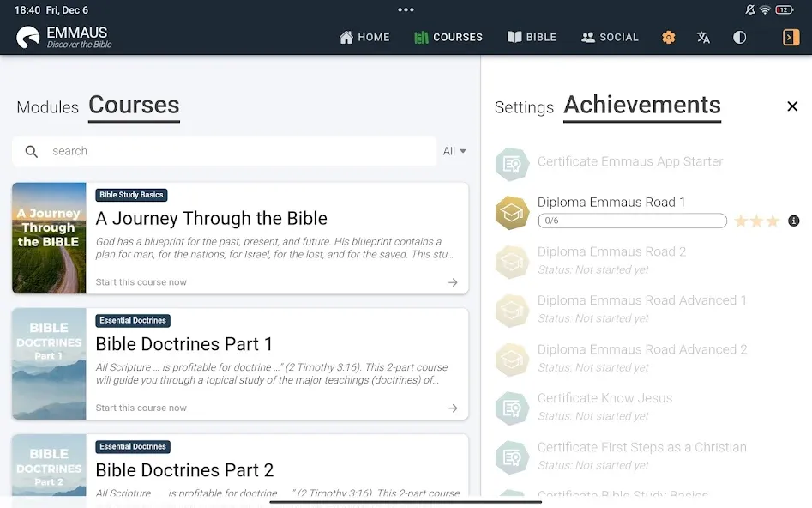Select Diploma Emmaus Road Advanced 2 label
Image resolution: width=812 pixels, height=508 pixels.
click(642, 349)
